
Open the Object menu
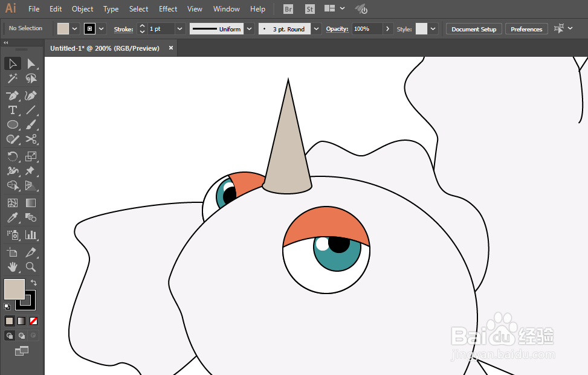point(83,9)
